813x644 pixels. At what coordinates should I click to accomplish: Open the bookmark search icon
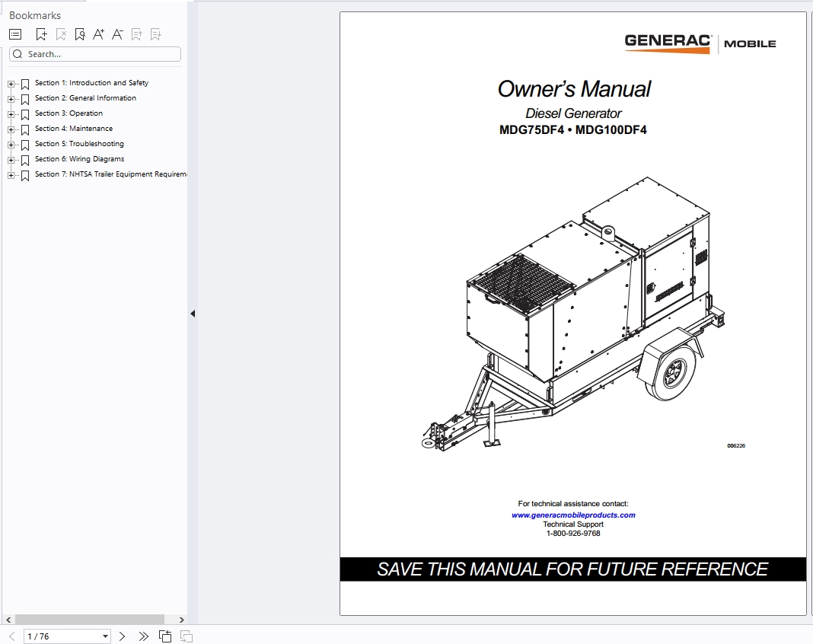click(79, 33)
